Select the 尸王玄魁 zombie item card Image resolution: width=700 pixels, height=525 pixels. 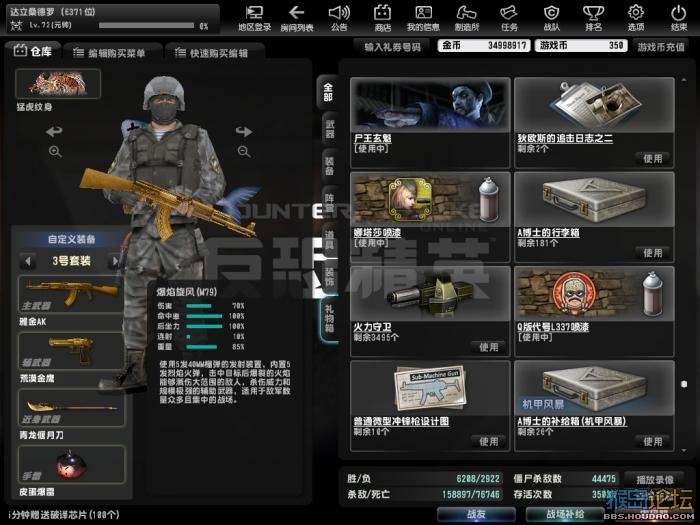[430, 123]
